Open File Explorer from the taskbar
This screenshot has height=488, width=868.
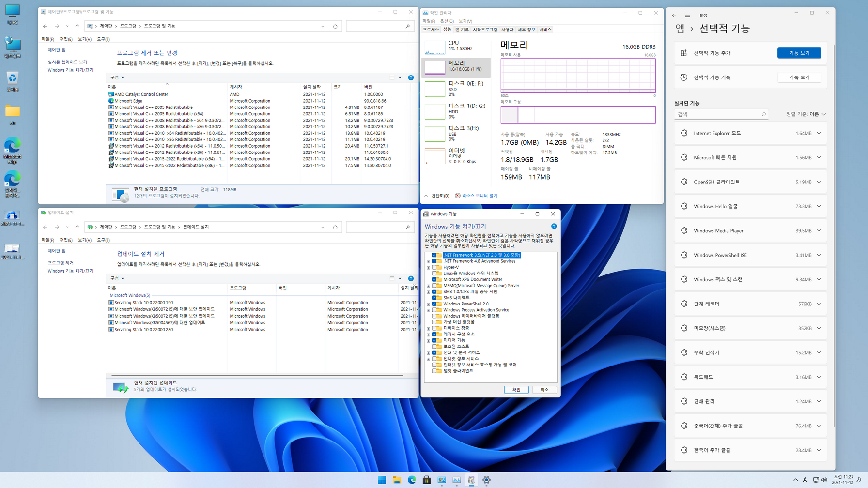397,480
